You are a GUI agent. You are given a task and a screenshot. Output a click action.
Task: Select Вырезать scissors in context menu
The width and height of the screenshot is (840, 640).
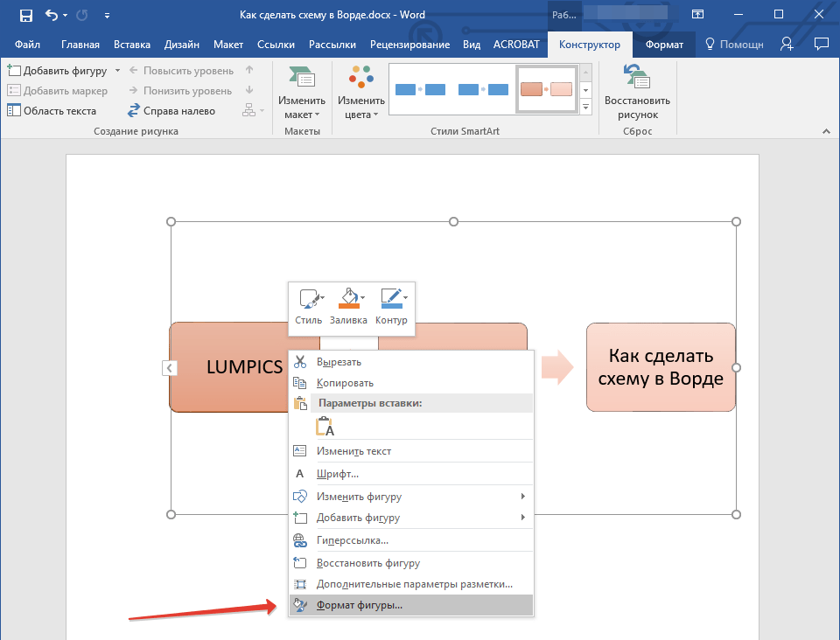point(339,362)
